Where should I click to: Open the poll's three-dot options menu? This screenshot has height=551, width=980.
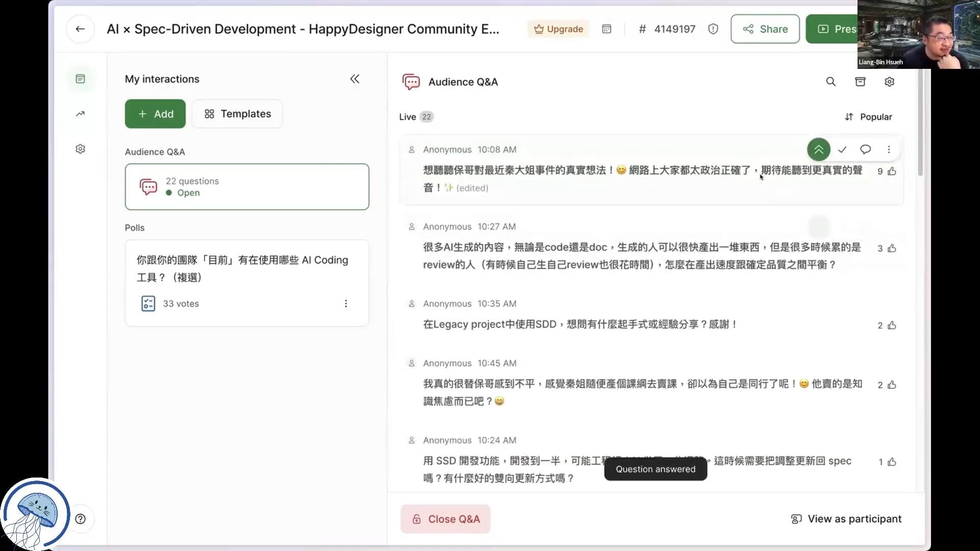click(x=346, y=304)
